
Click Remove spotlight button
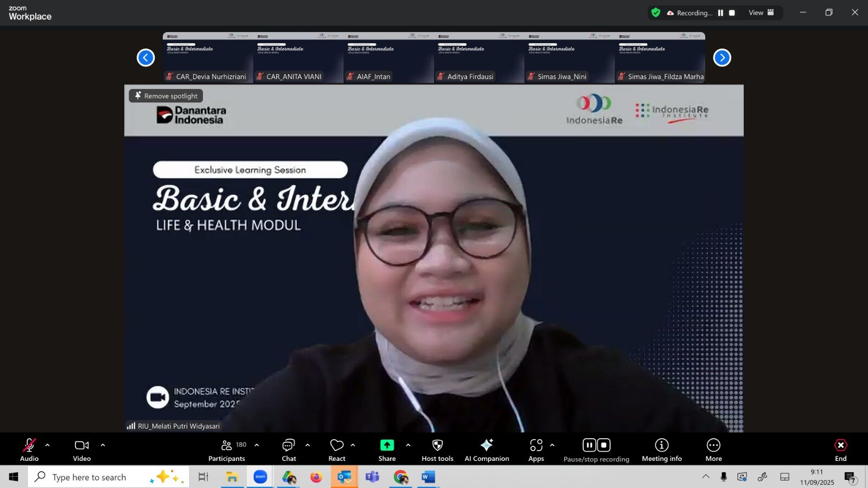pos(166,96)
